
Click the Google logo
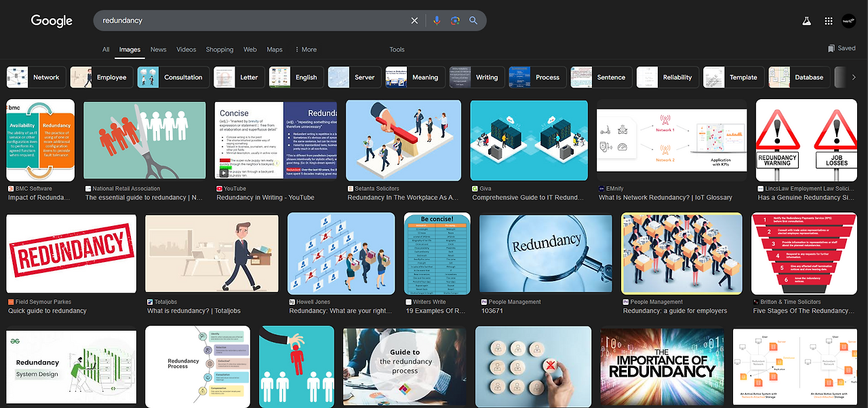[x=52, y=20]
